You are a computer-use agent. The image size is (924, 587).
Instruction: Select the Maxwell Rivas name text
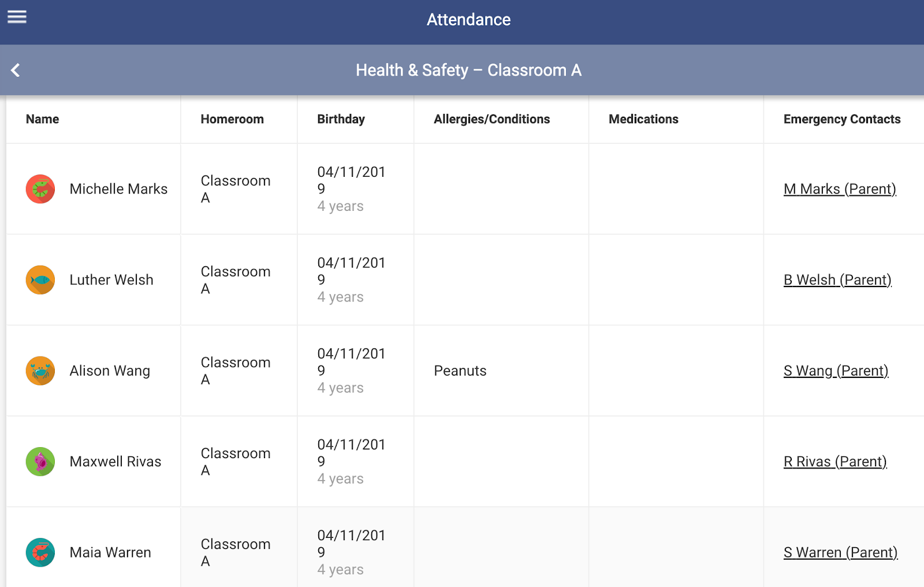click(x=115, y=462)
